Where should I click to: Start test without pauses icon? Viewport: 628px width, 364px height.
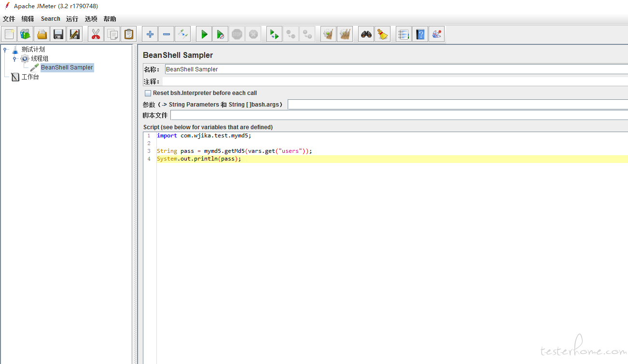[220, 34]
